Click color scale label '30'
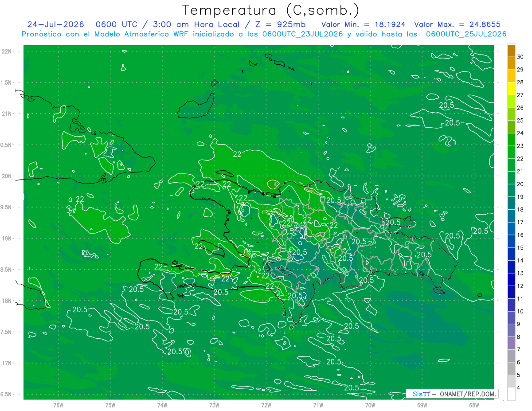The height and width of the screenshot is (411, 532). pyautogui.click(x=520, y=57)
